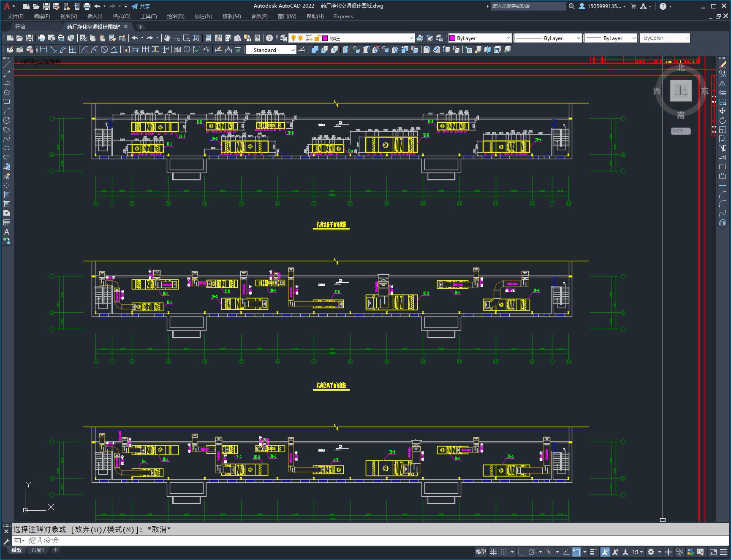
Task: Select the Line tool in draw toolbar
Action: click(7, 65)
